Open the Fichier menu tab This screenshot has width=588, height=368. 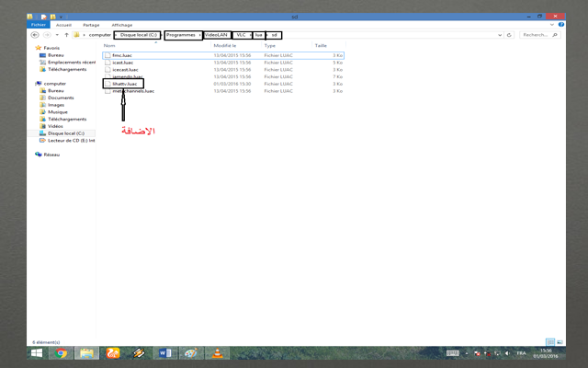coord(40,25)
